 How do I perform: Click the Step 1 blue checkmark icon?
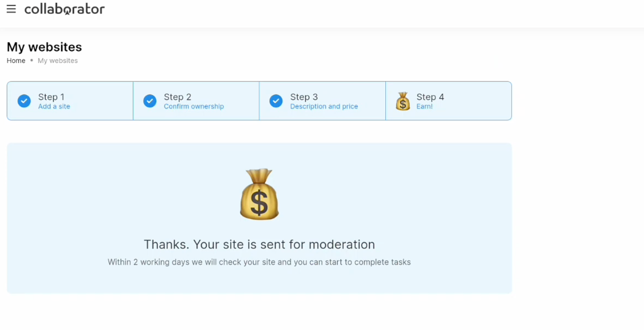tap(24, 101)
